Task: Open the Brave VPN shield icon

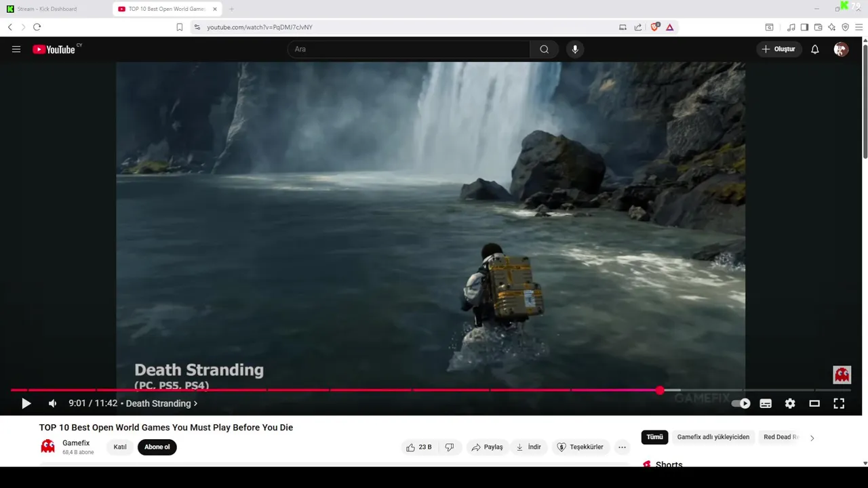Action: pos(845,27)
